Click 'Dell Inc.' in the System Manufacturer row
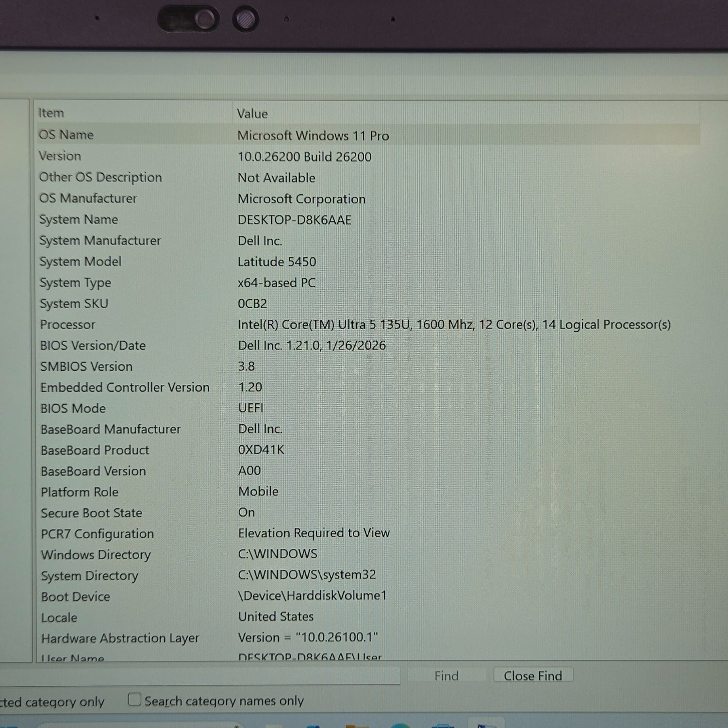The width and height of the screenshot is (728, 728). tap(260, 241)
